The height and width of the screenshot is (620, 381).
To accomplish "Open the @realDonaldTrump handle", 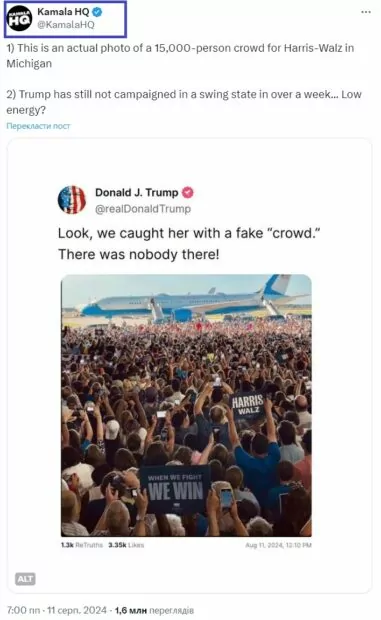I will tap(143, 209).
